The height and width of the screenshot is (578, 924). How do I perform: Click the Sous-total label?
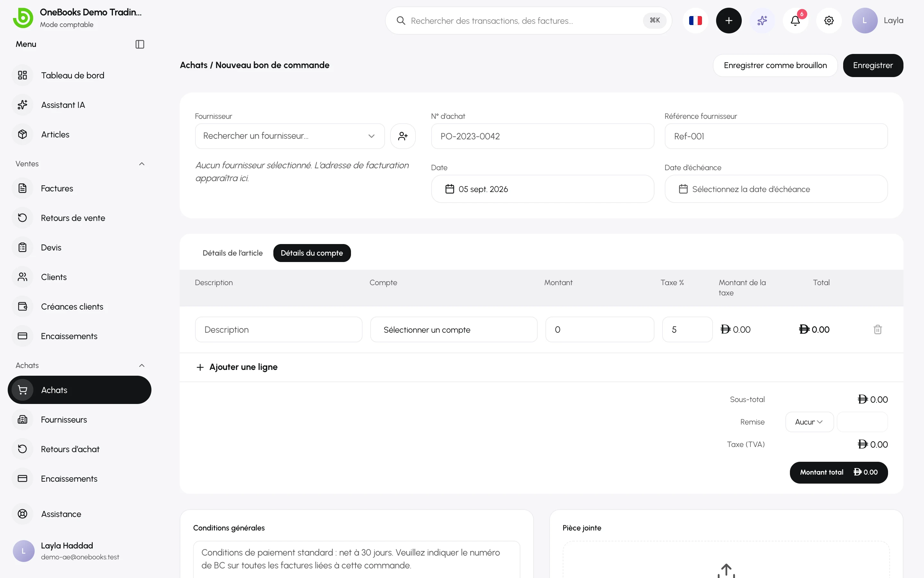pos(747,399)
